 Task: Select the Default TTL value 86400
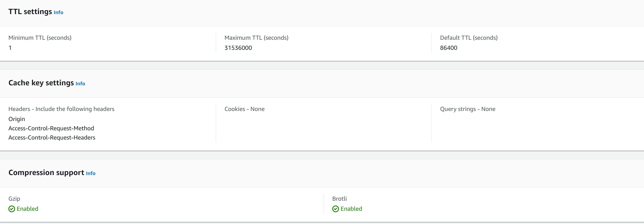[x=448, y=48]
